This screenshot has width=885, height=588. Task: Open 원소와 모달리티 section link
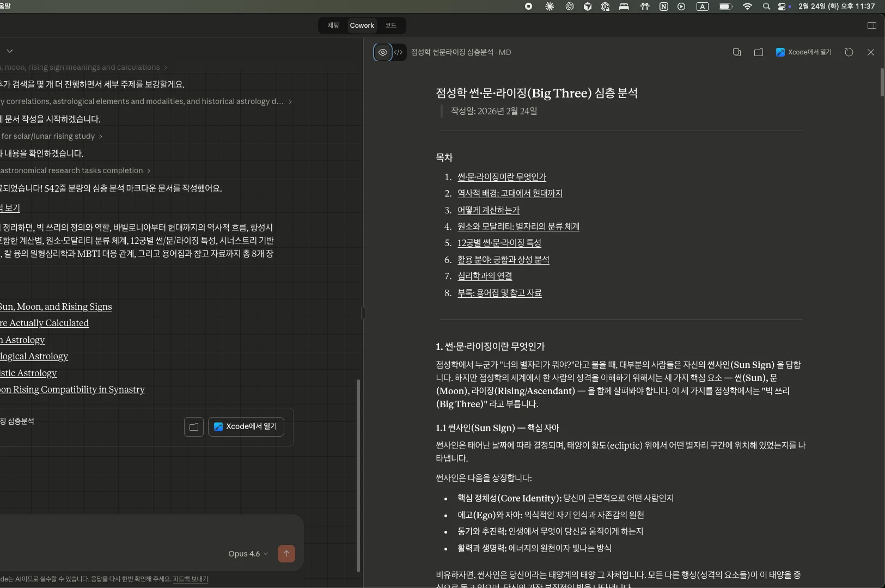click(x=518, y=226)
